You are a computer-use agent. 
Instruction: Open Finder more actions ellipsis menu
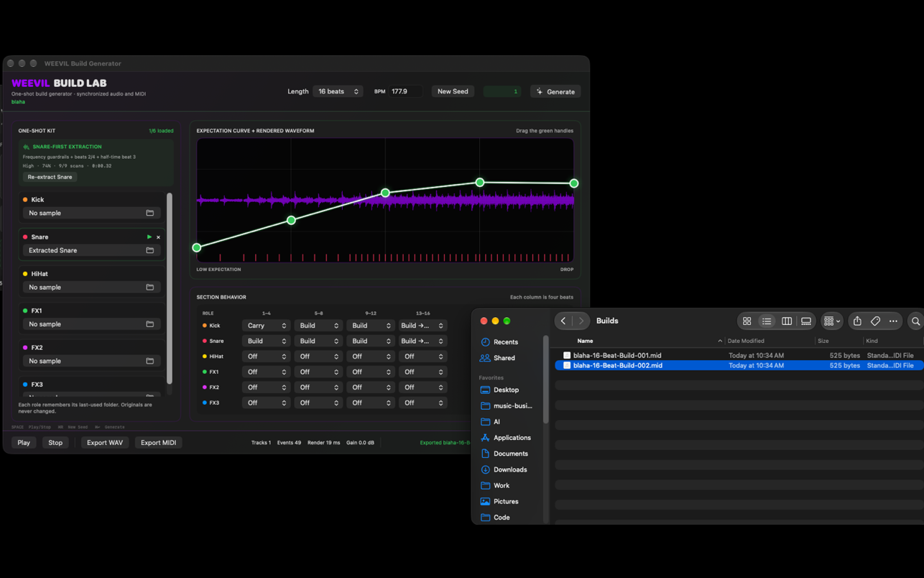(893, 321)
